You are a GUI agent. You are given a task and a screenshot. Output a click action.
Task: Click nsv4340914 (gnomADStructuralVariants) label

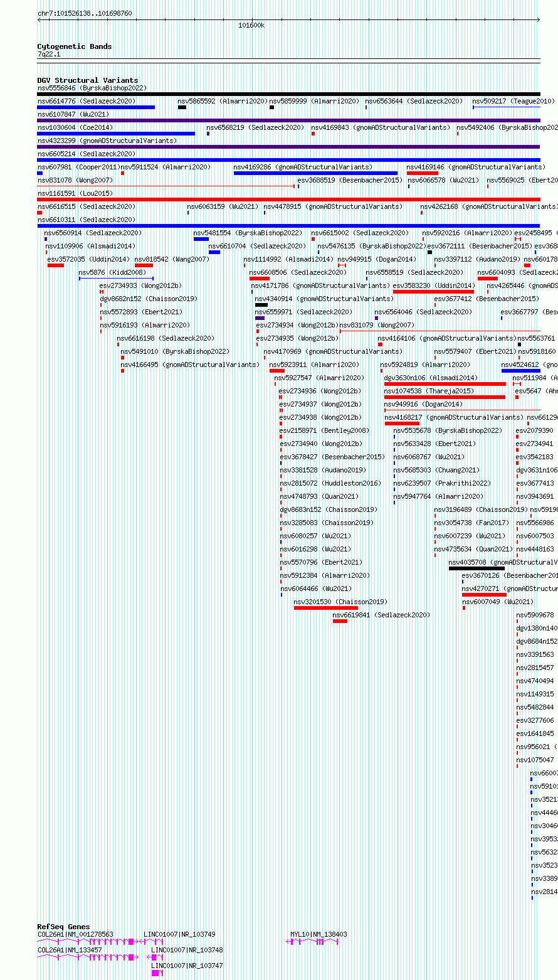coord(325,299)
